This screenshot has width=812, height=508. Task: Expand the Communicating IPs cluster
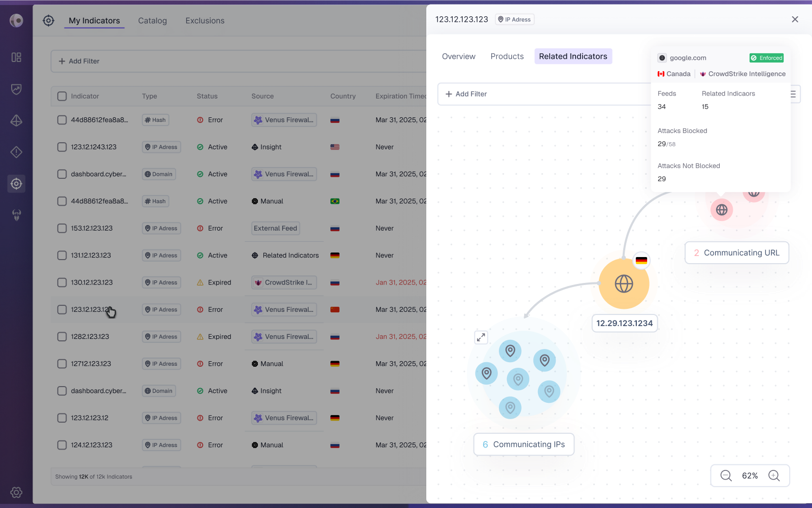(481, 337)
